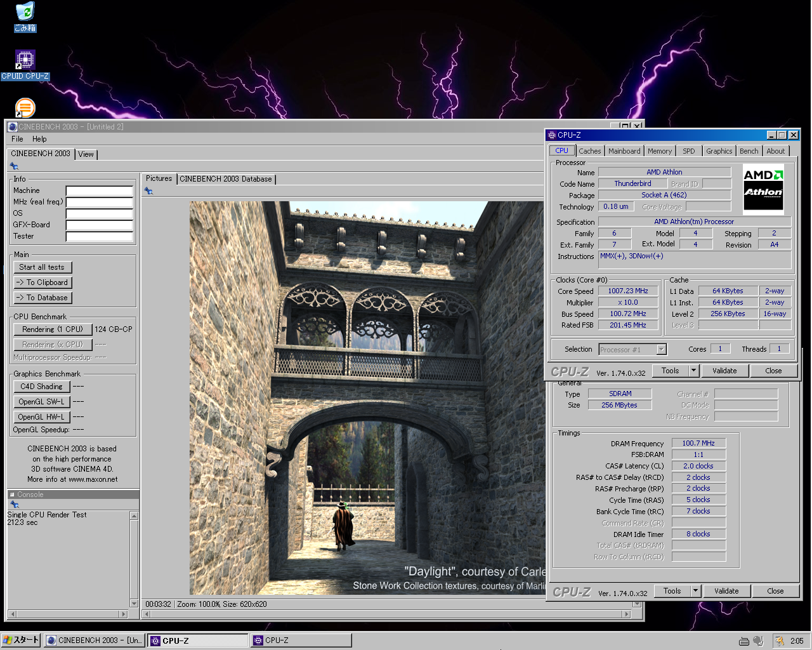Image resolution: width=812 pixels, height=650 pixels.
Task: Click Tools button in front CPU-Z window
Action: coord(671,371)
